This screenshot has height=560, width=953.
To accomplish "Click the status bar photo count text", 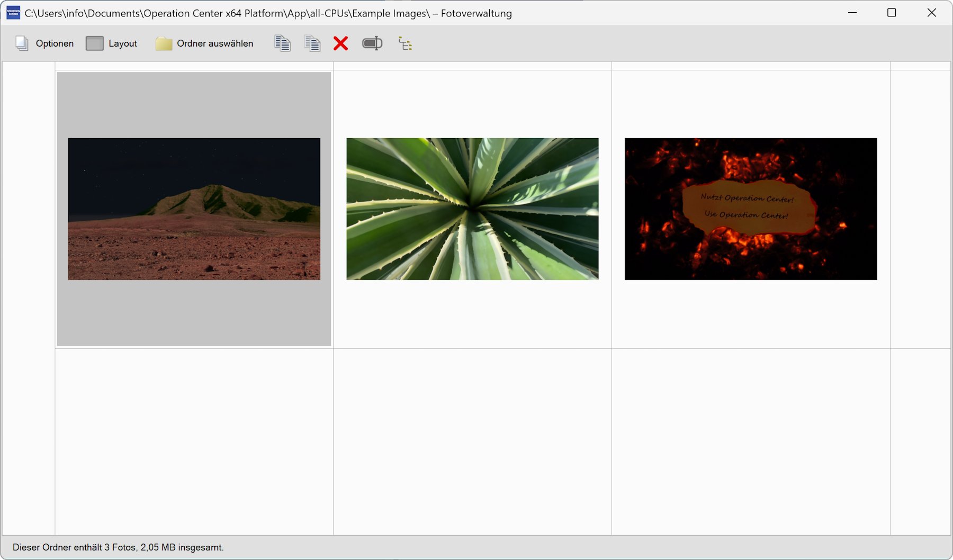I will (118, 547).
